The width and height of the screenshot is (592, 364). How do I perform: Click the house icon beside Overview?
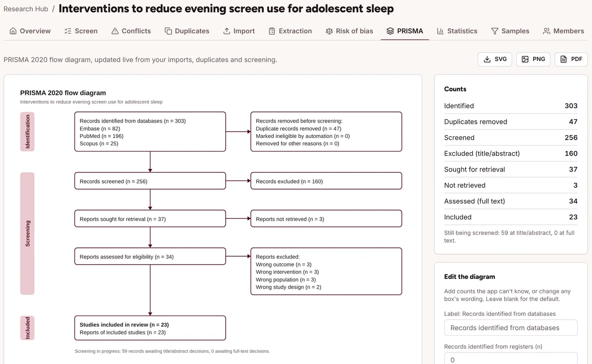pyautogui.click(x=12, y=31)
